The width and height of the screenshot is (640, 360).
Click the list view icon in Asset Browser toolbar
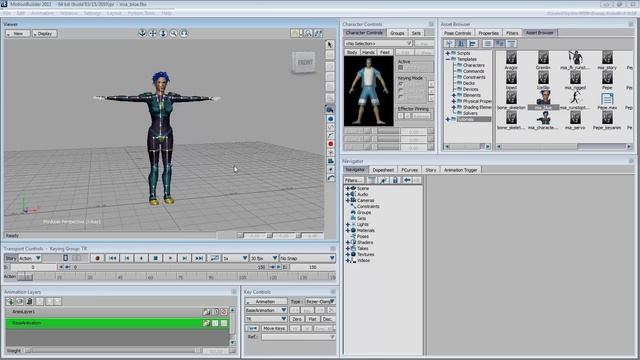click(x=487, y=43)
